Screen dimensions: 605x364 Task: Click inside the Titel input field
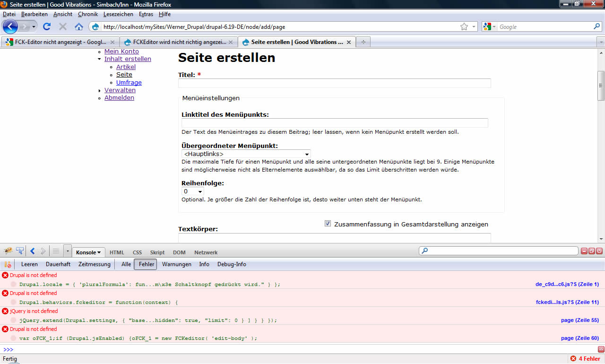tap(334, 83)
